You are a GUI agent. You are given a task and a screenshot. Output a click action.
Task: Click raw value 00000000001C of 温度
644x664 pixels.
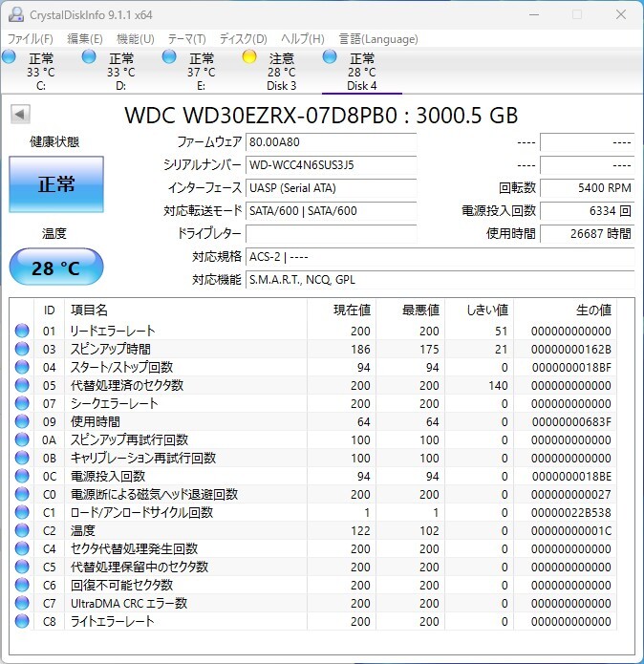[571, 530]
